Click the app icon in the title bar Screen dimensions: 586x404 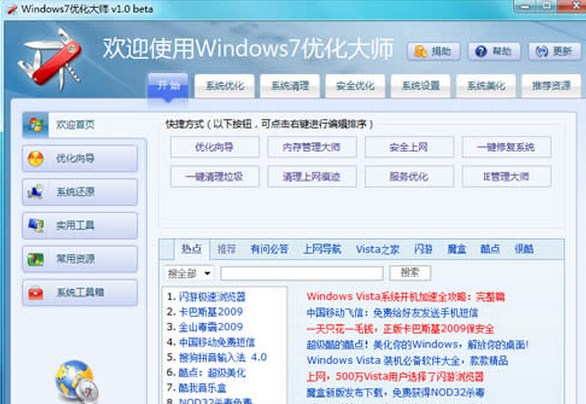[12, 9]
